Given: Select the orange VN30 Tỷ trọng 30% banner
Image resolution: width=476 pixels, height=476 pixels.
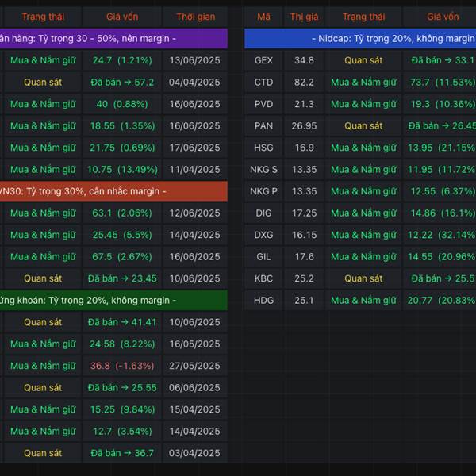Looking at the screenshot, I should tap(113, 191).
